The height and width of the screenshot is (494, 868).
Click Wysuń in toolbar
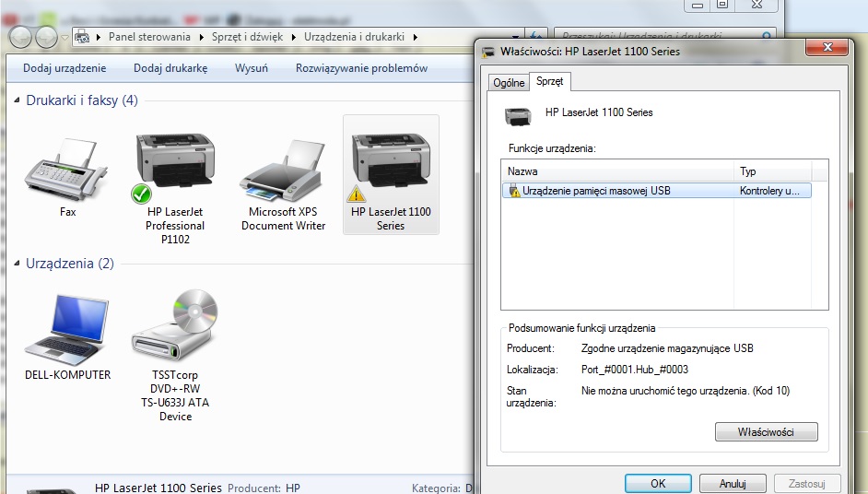(252, 68)
